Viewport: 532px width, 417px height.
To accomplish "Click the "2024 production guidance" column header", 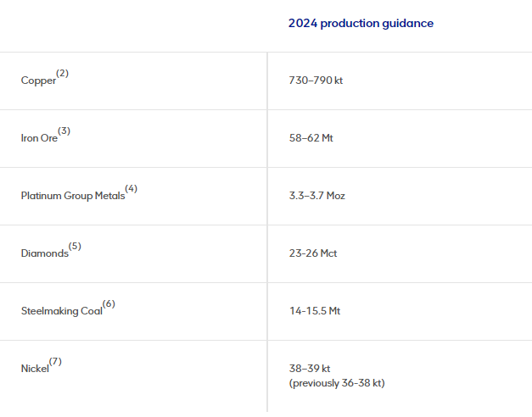I will tap(361, 24).
